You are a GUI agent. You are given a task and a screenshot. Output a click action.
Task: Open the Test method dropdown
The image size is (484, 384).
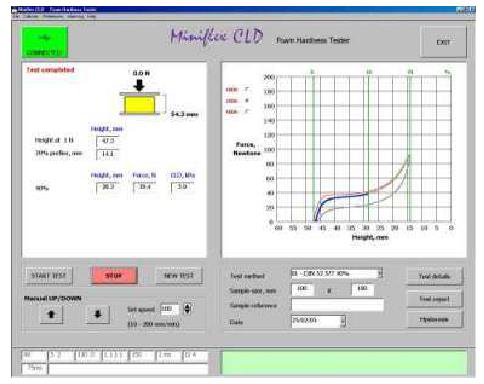pyautogui.click(x=380, y=274)
